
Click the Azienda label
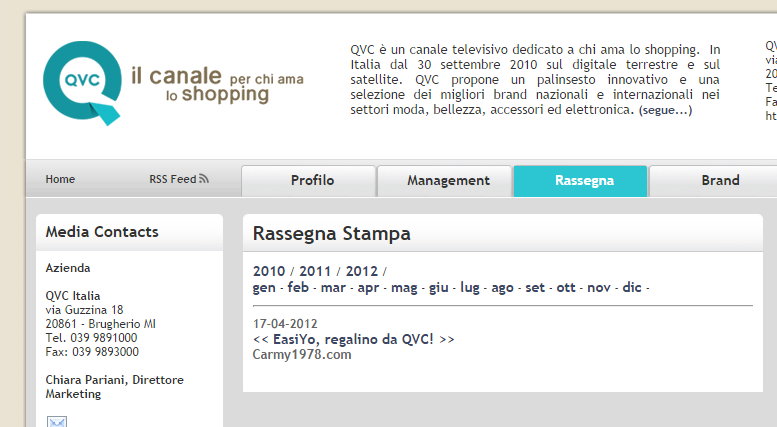click(x=68, y=268)
